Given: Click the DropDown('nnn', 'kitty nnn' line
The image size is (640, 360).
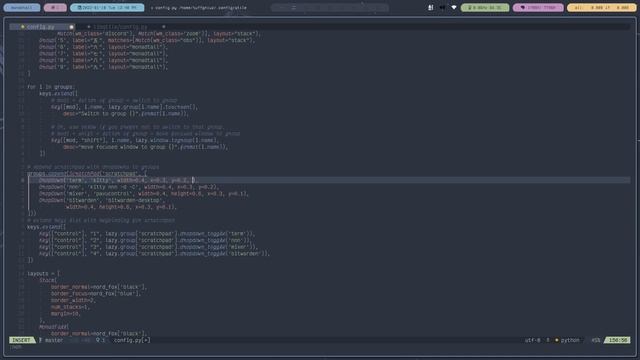Looking at the screenshot, I should click(x=129, y=187).
